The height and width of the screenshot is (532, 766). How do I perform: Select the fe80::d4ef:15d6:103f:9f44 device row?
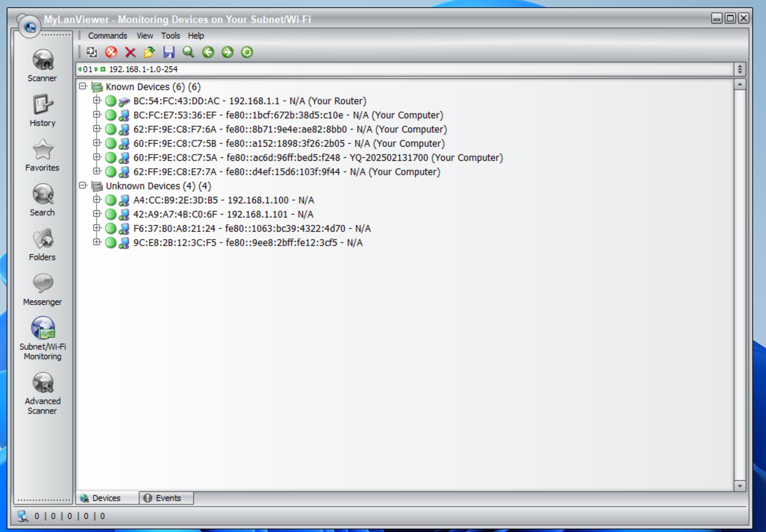click(x=287, y=172)
